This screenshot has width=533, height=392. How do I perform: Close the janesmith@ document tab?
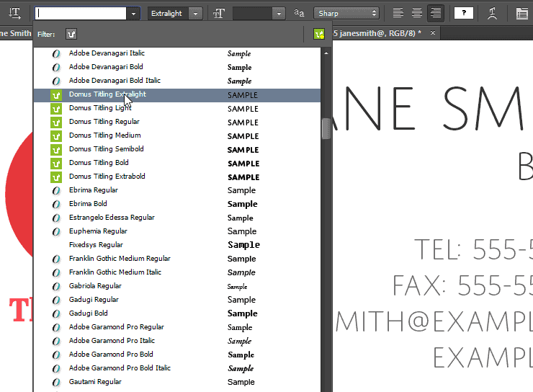[433, 33]
